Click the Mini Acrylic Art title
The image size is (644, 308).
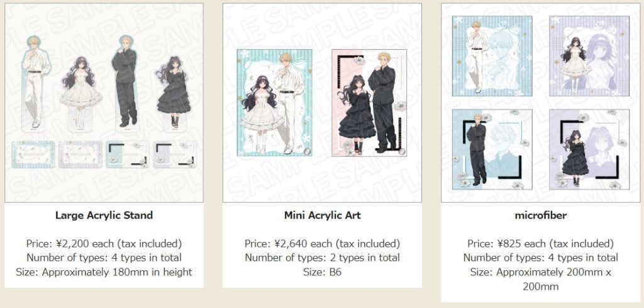323,215
